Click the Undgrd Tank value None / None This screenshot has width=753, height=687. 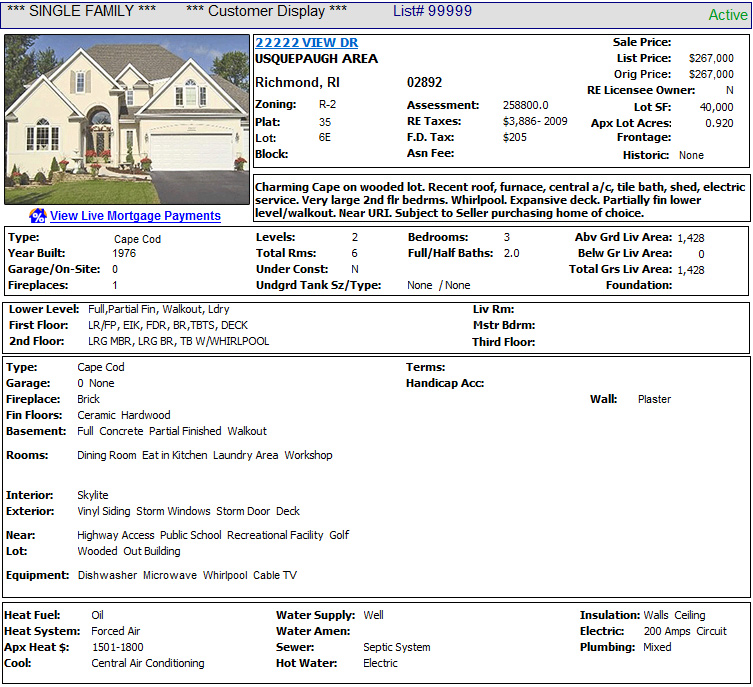click(x=438, y=286)
